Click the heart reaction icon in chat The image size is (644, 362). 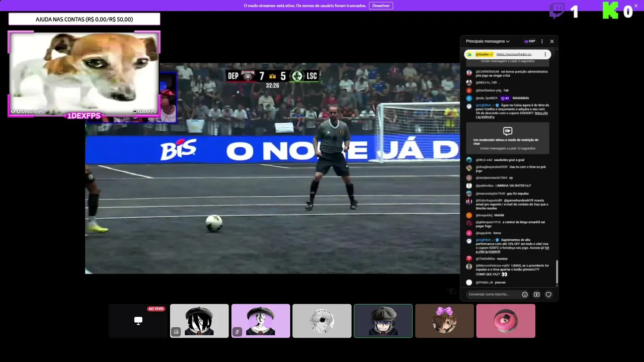[549, 295]
